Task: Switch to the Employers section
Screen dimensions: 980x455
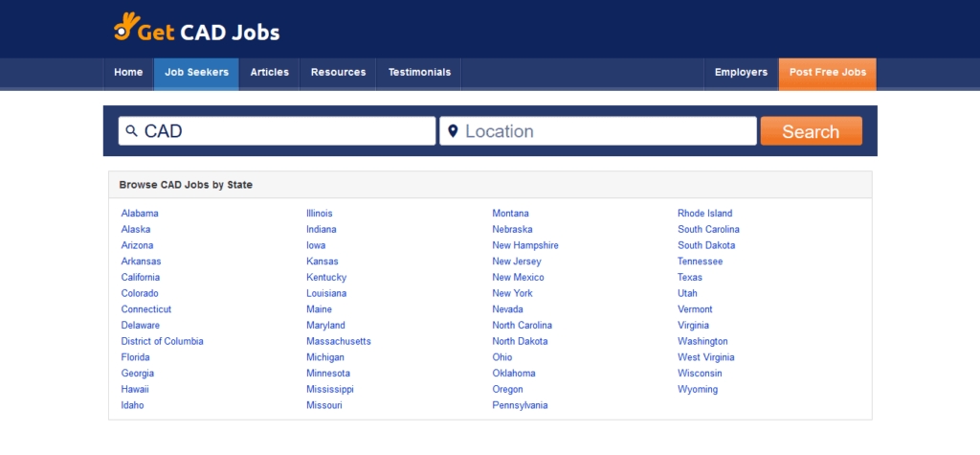Action: point(741,73)
